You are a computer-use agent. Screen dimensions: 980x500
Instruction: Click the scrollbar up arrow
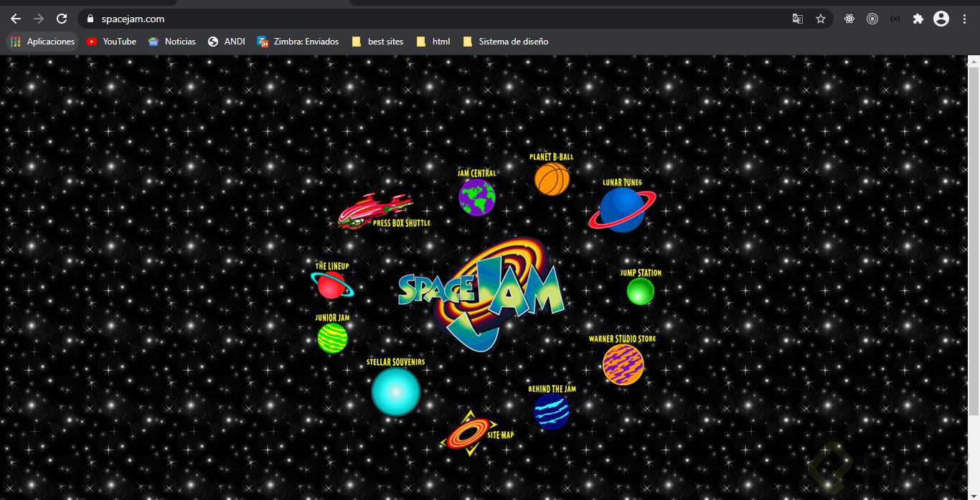click(x=974, y=60)
